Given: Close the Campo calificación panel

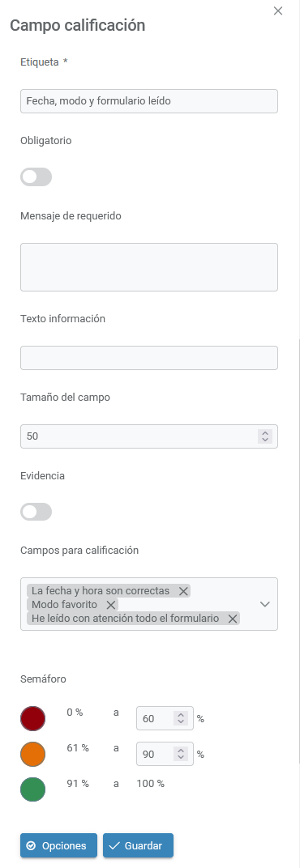Looking at the screenshot, I should [x=278, y=11].
